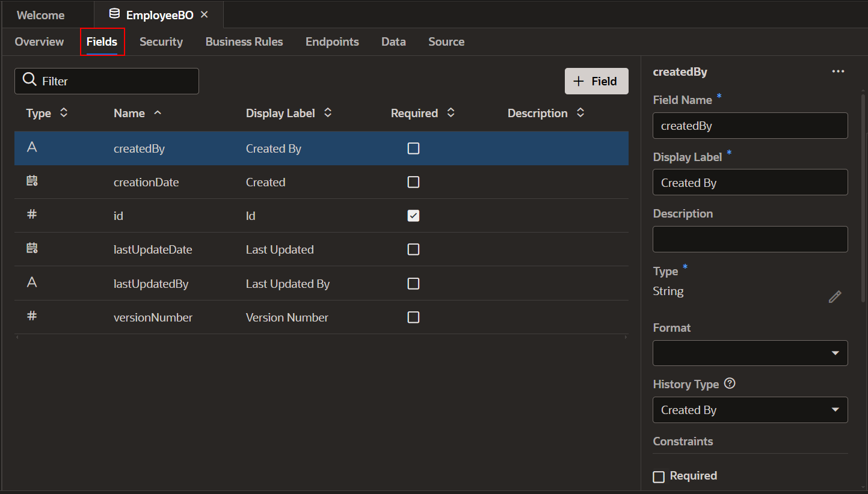The height and width of the screenshot is (494, 868).
Task: Toggle Required checkbox for versionNumber row
Action: tap(413, 317)
